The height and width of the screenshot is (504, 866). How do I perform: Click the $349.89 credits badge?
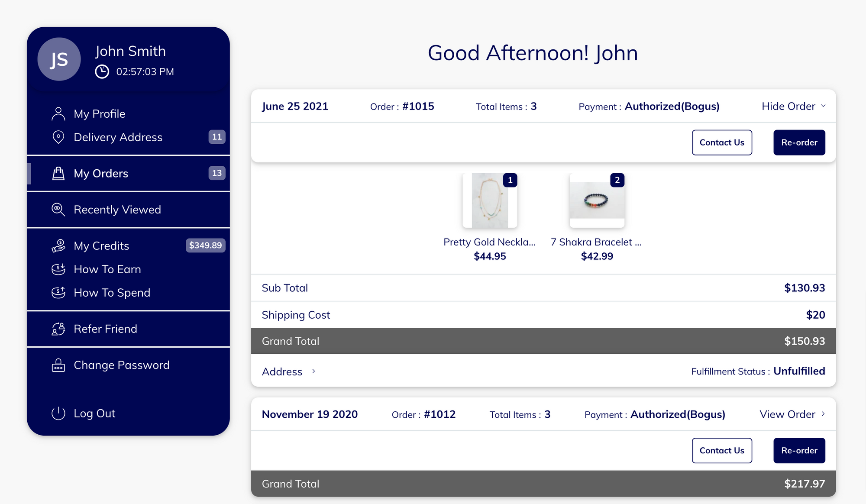[205, 246]
